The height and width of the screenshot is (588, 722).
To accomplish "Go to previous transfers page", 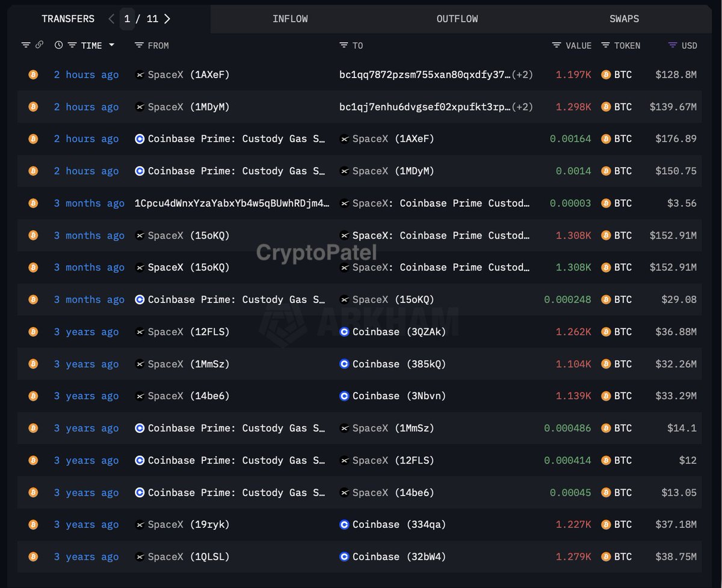I will (111, 19).
